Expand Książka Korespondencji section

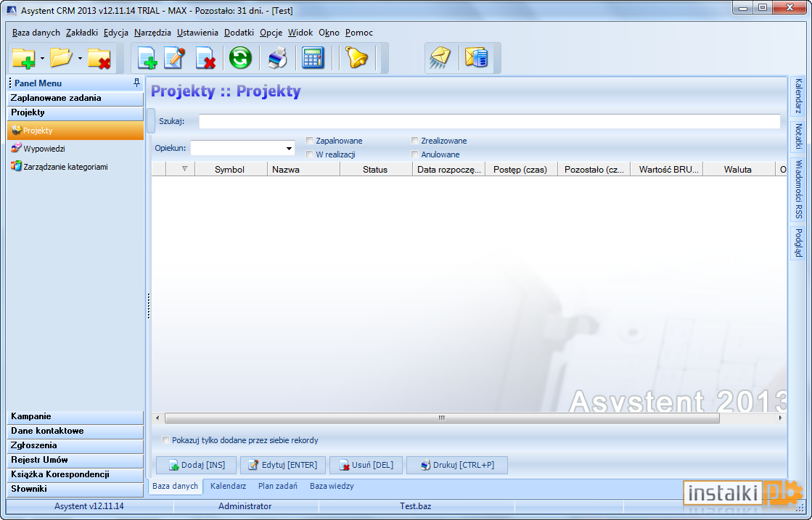coord(75,474)
